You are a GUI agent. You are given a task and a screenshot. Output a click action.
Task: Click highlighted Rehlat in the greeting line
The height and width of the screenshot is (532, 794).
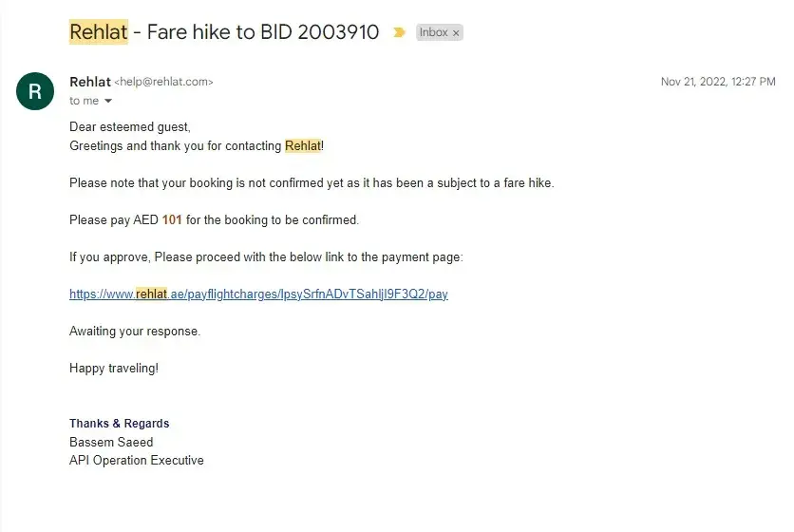point(303,146)
